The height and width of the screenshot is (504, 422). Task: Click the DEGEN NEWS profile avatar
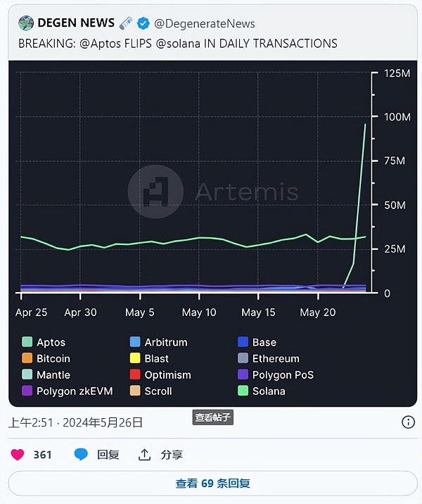(26, 23)
